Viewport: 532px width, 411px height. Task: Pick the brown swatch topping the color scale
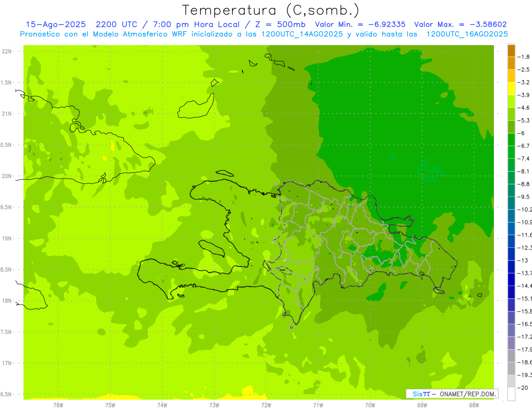[x=511, y=51]
